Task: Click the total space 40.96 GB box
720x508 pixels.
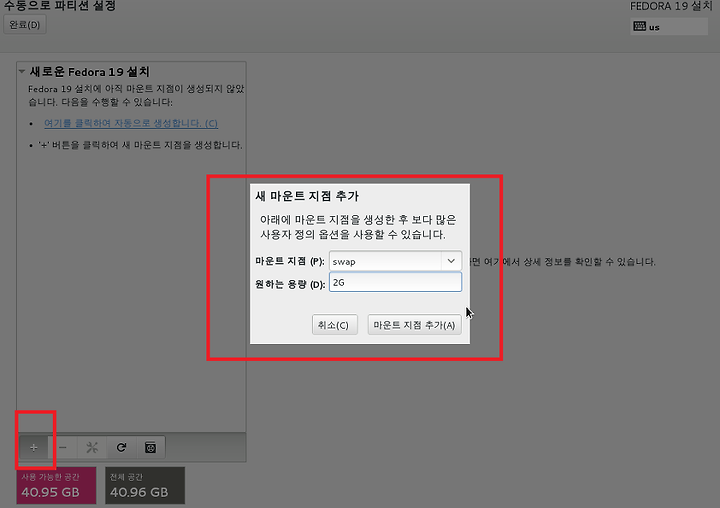Action: click(x=145, y=485)
